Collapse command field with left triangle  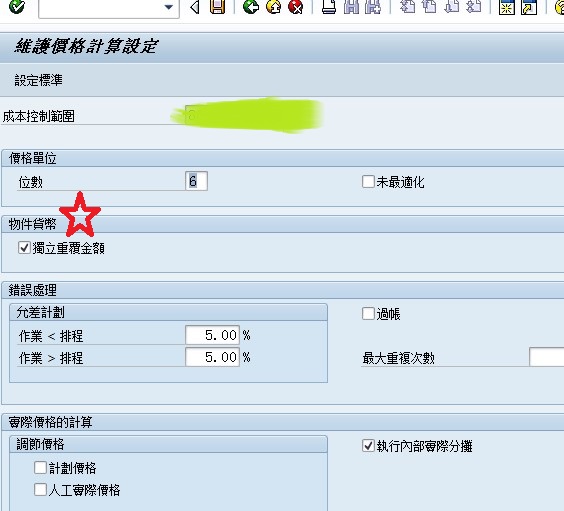[x=195, y=7]
